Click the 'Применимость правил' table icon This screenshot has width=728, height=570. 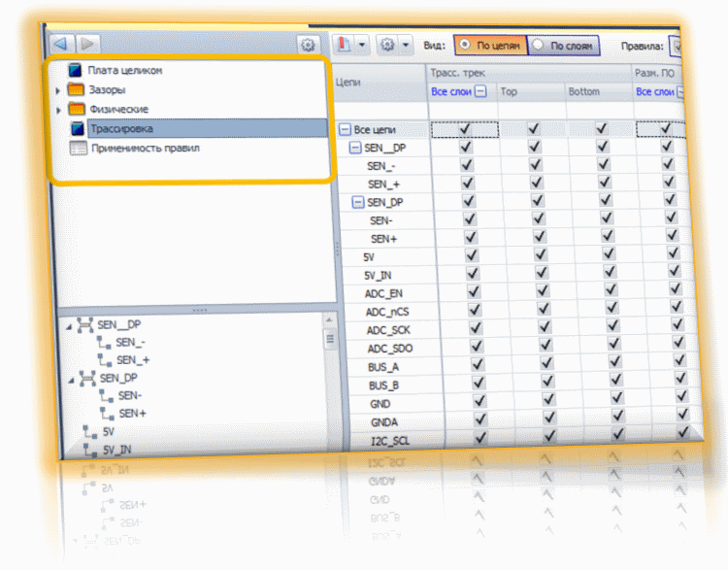[79, 149]
